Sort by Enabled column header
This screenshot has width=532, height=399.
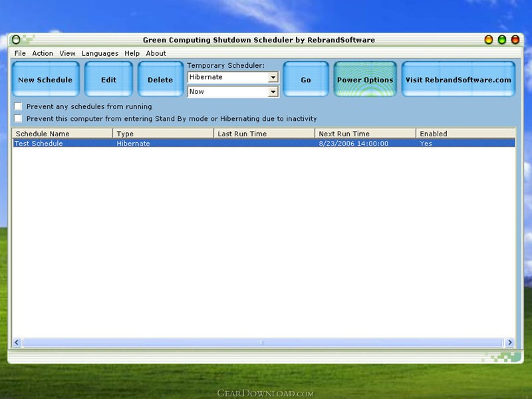(x=465, y=134)
